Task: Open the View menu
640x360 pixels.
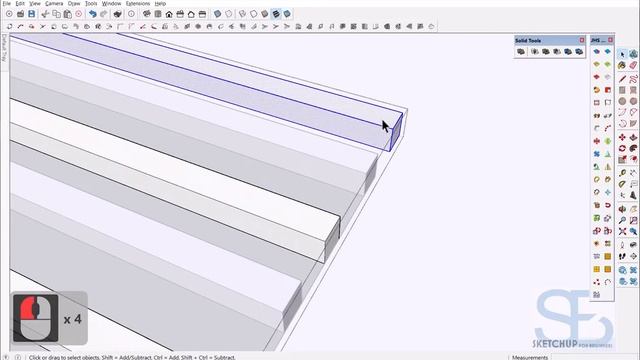Action: click(35, 3)
